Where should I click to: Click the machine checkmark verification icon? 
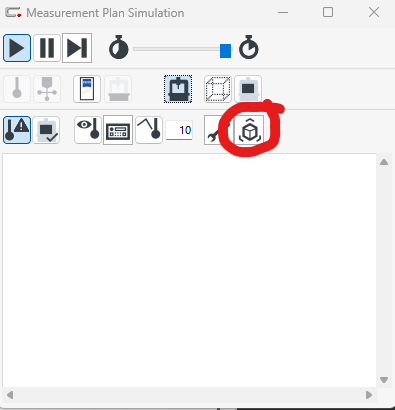pyautogui.click(x=46, y=130)
